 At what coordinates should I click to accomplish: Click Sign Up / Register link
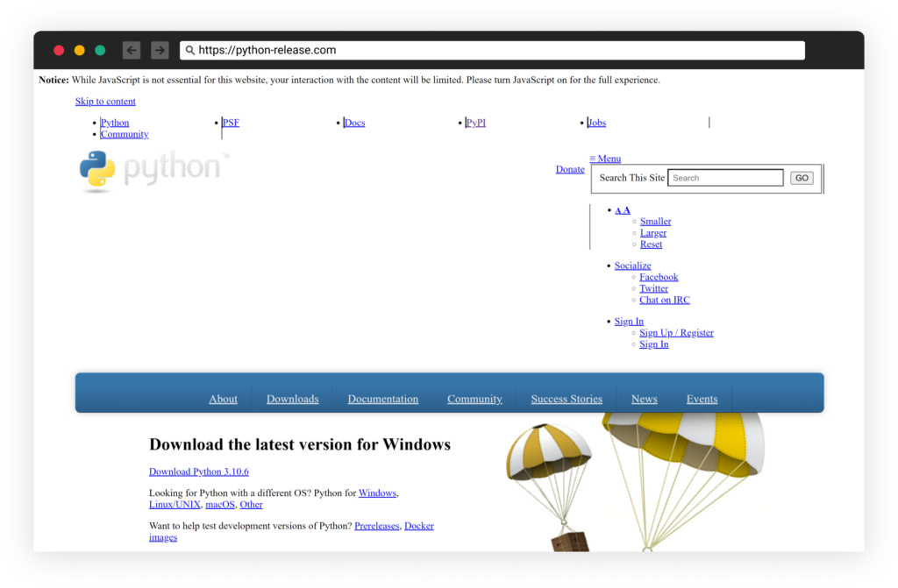(x=676, y=333)
